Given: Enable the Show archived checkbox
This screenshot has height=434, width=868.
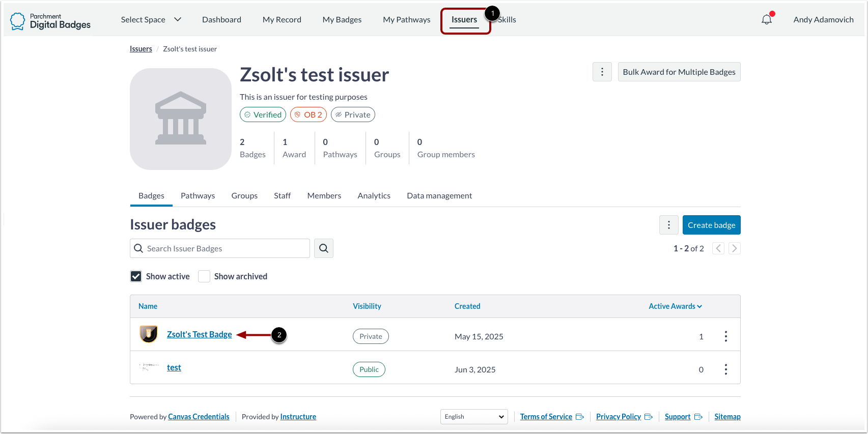Looking at the screenshot, I should point(204,276).
